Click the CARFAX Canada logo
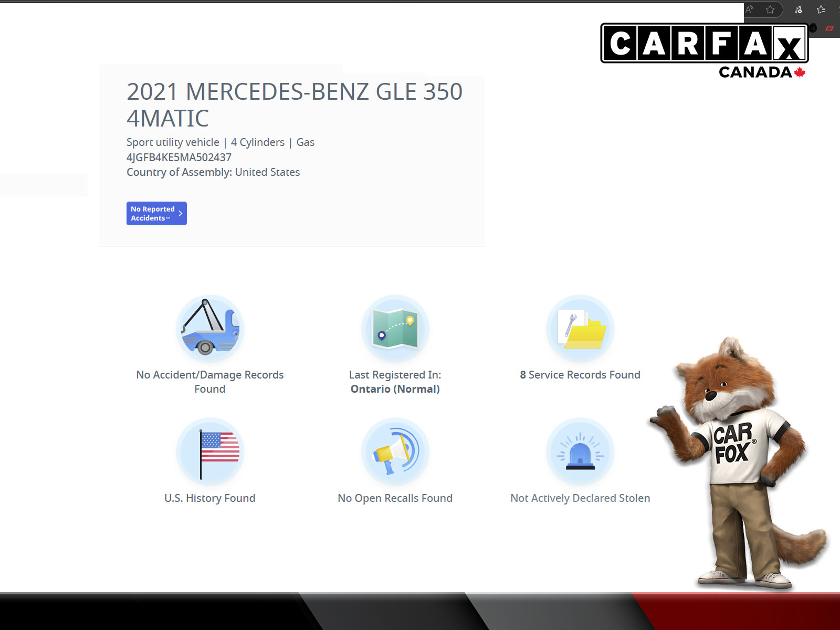The width and height of the screenshot is (840, 630). point(704,50)
